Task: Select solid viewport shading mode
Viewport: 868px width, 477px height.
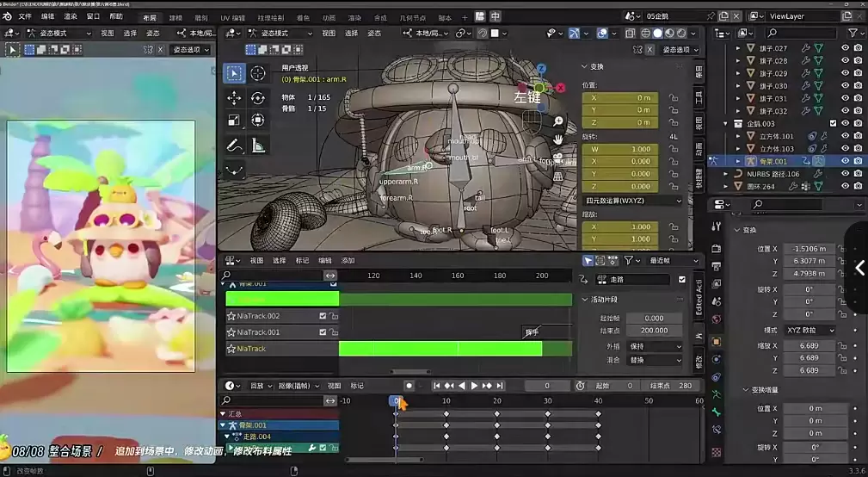Action: tap(657, 34)
